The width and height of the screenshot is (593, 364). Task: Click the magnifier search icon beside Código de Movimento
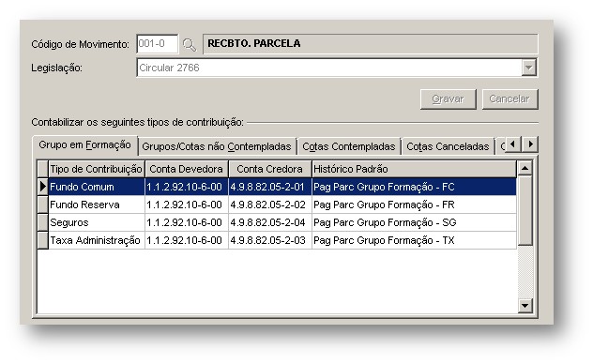(x=190, y=45)
